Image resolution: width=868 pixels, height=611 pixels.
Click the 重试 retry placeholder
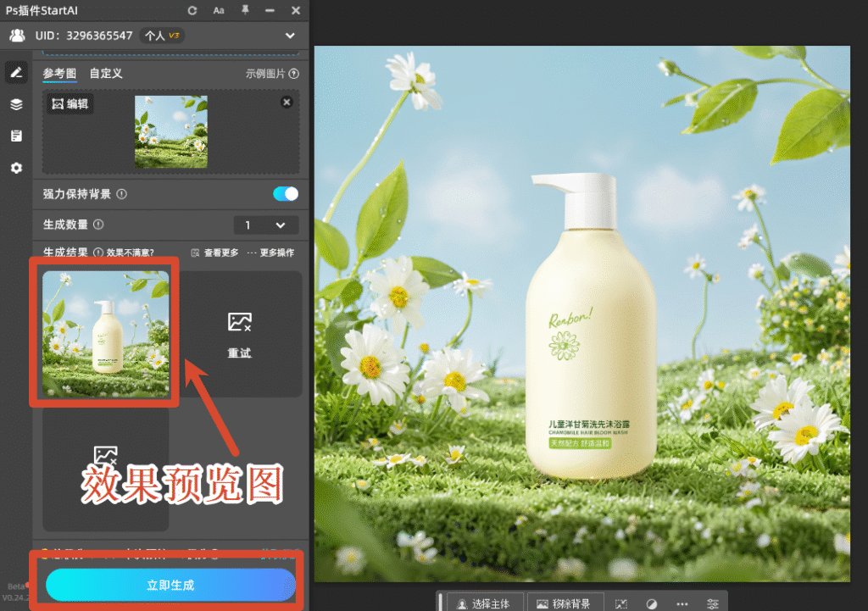tap(239, 334)
